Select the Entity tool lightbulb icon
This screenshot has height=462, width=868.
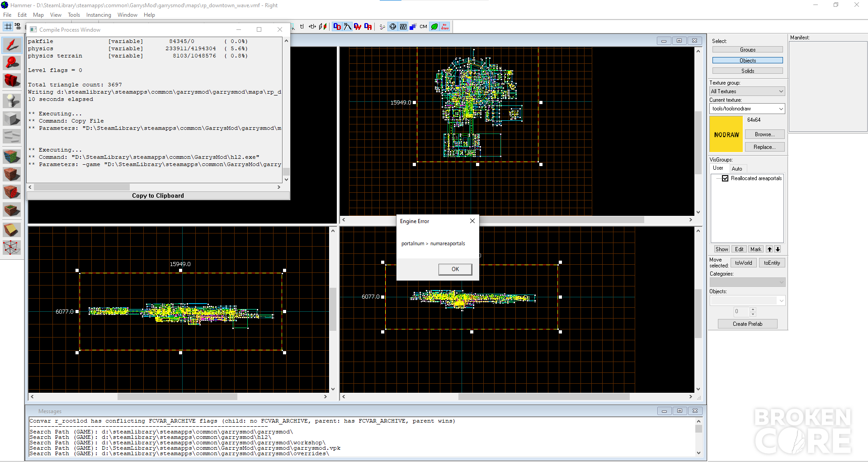coord(12,100)
